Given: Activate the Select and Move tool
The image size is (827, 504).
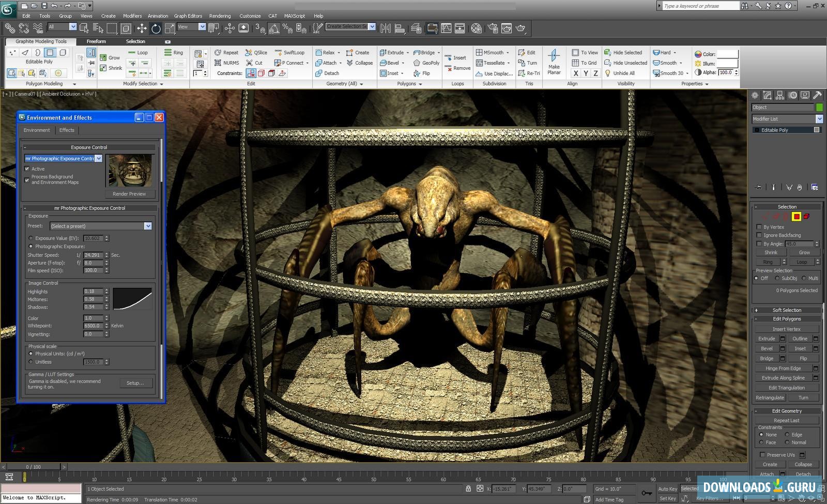Looking at the screenshot, I should [x=142, y=28].
